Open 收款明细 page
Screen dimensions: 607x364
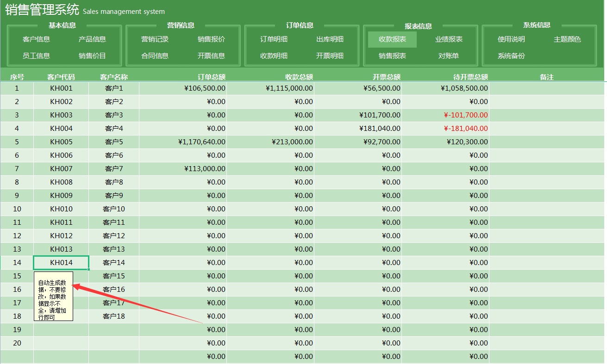pyautogui.click(x=274, y=57)
